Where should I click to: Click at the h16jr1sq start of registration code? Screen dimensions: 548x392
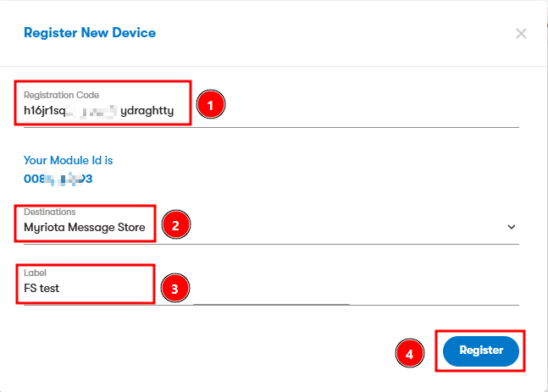point(45,111)
